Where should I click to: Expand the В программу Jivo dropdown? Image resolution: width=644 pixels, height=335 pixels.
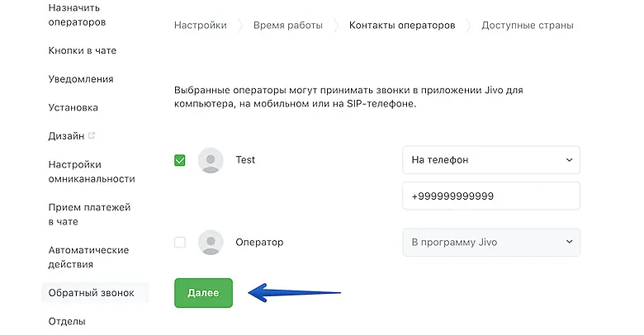(x=490, y=243)
